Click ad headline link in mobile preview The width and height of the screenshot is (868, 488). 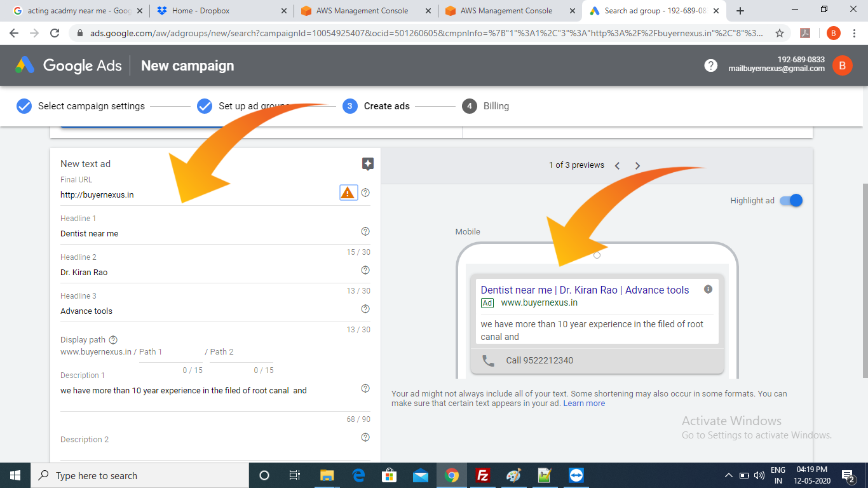coord(585,290)
